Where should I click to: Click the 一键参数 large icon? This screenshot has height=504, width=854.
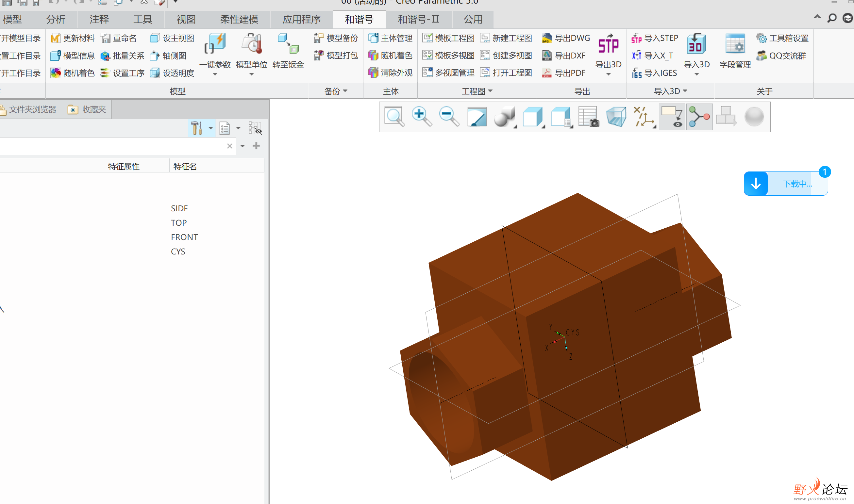[x=215, y=43]
